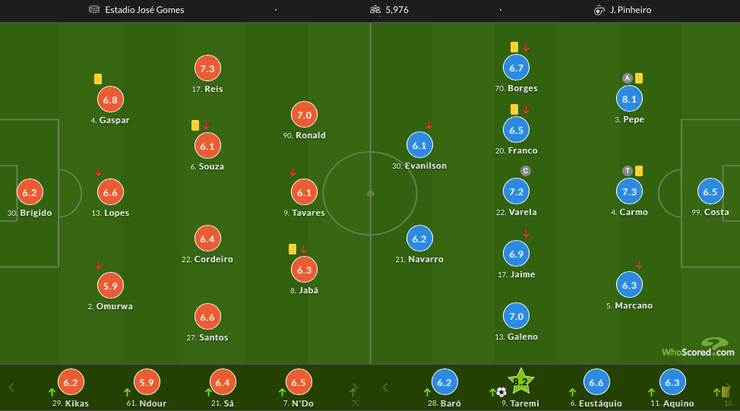Select Pepe's 8.1 rating circle
The image size is (740, 411).
[630, 99]
